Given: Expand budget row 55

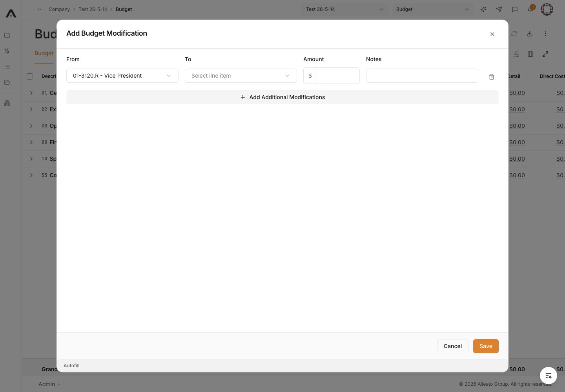Looking at the screenshot, I should [x=31, y=175].
